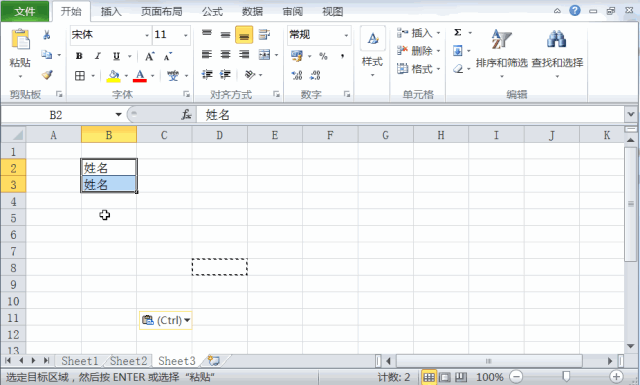Open the font name dropdown 宋体
The image size is (640, 385).
click(147, 35)
